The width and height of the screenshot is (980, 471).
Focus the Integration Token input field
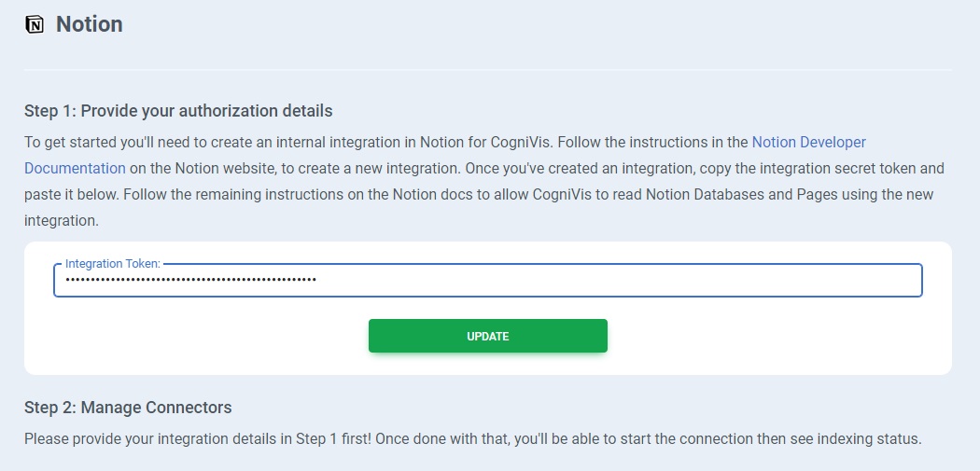616,280
